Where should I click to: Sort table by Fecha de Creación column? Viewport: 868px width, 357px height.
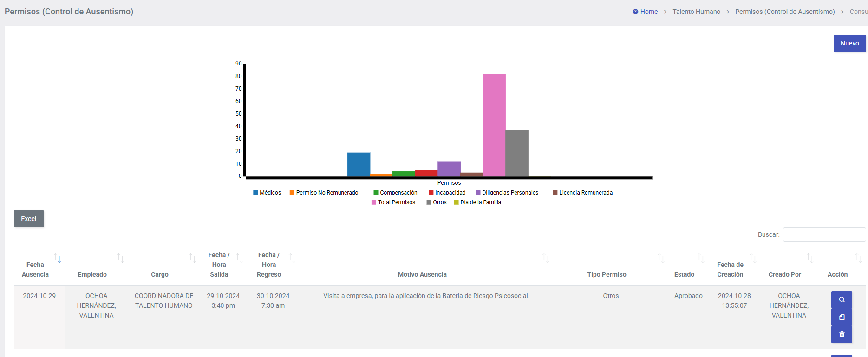(753, 258)
